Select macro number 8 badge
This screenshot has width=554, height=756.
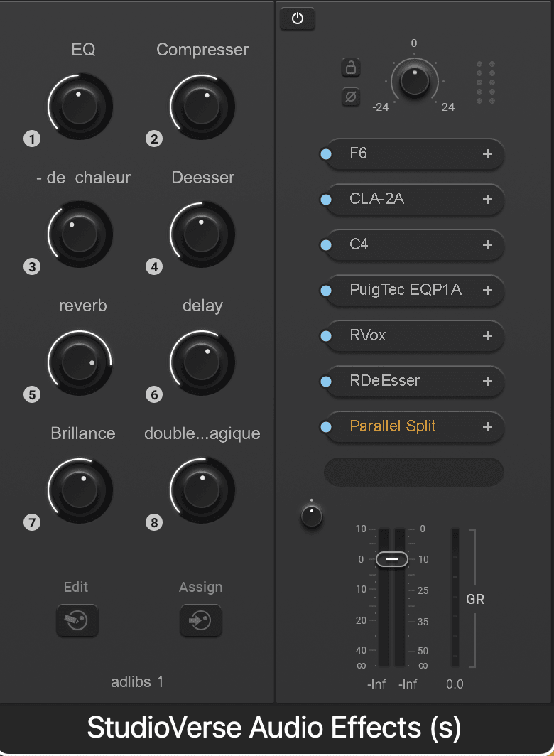(154, 522)
